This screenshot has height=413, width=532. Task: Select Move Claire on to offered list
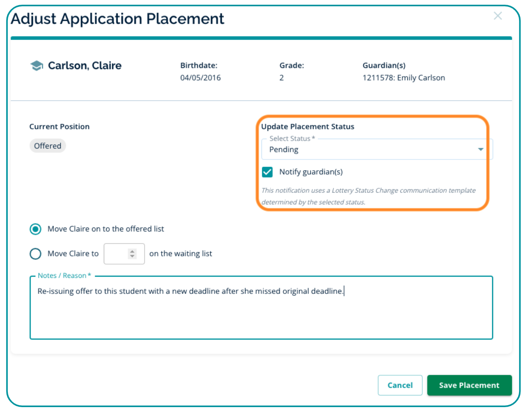(35, 229)
